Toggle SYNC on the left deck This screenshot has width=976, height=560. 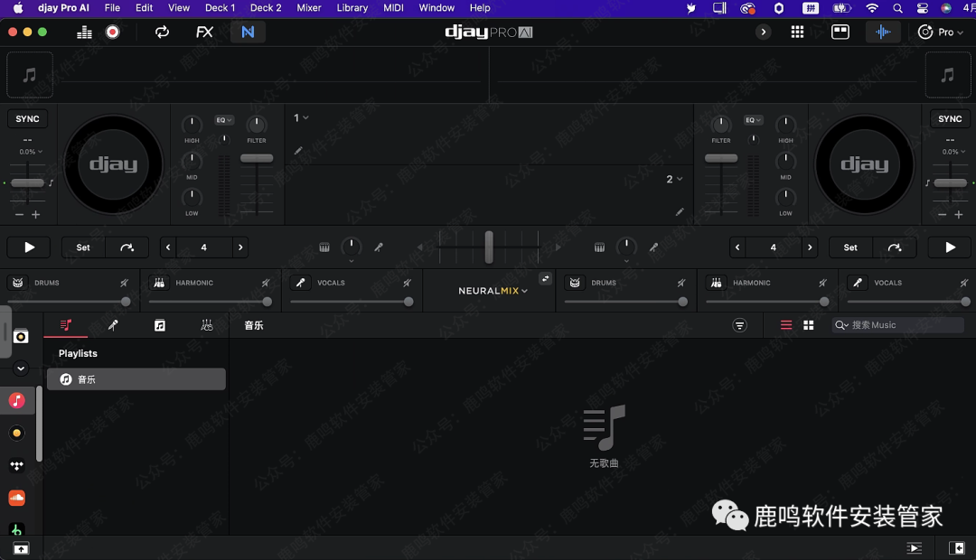[28, 119]
